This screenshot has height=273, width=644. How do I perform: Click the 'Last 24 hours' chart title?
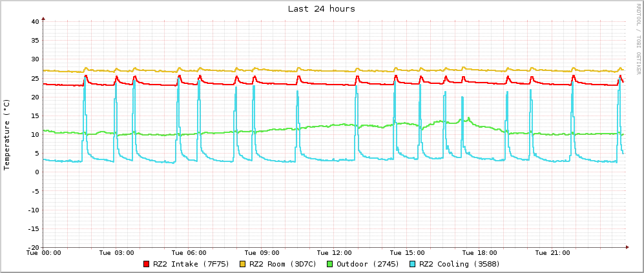322,8
